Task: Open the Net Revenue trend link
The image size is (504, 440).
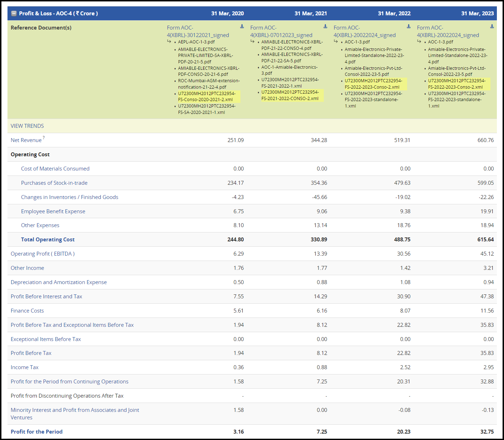Action: pos(26,140)
